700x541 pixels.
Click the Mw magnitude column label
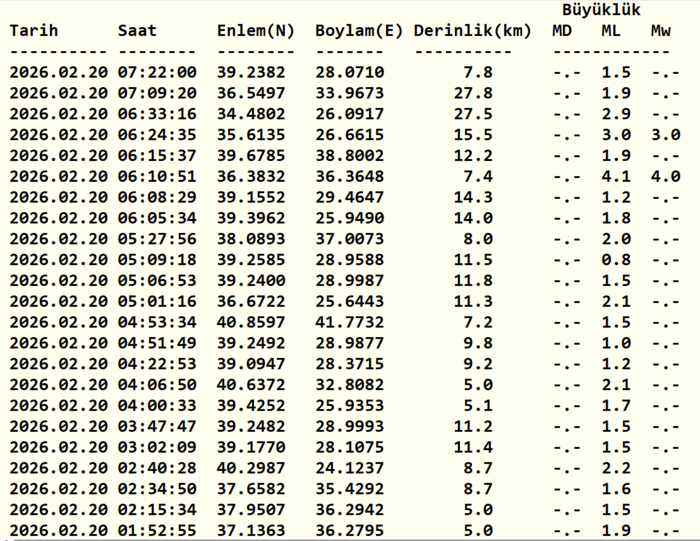click(x=661, y=30)
